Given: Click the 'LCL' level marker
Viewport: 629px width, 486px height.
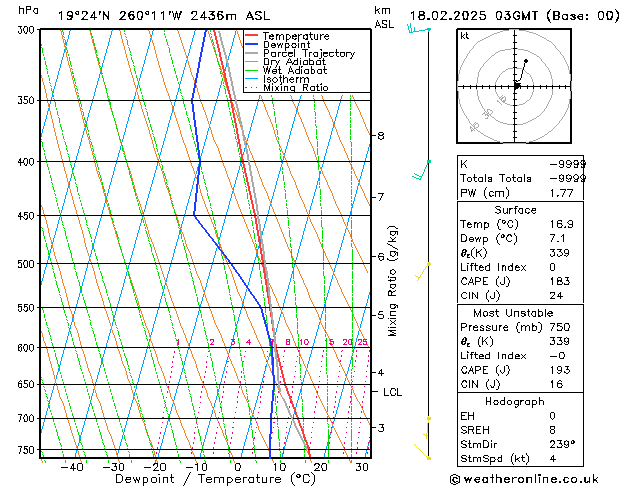Looking at the screenshot, I should 392,392.
